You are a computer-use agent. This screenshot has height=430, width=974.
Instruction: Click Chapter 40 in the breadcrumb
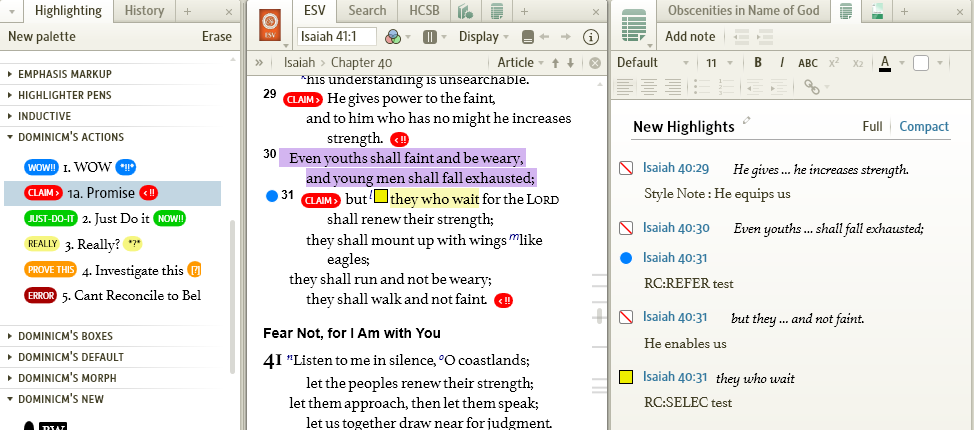coord(362,63)
